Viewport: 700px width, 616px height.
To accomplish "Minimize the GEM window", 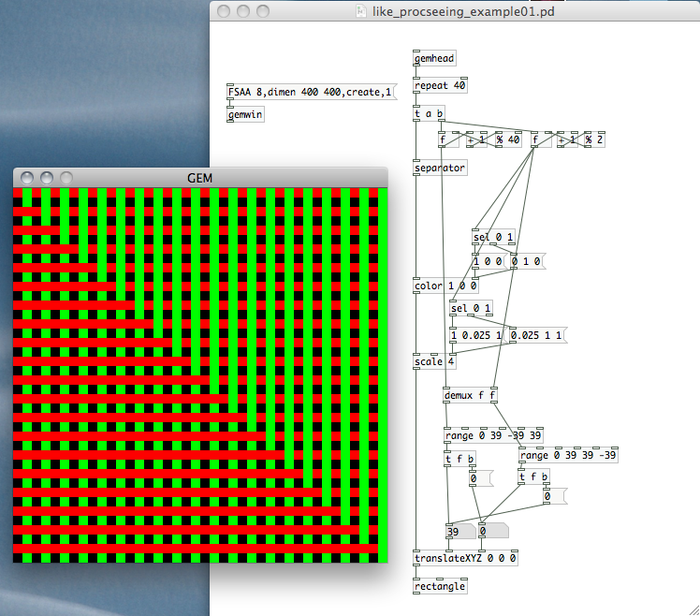I will (x=47, y=178).
